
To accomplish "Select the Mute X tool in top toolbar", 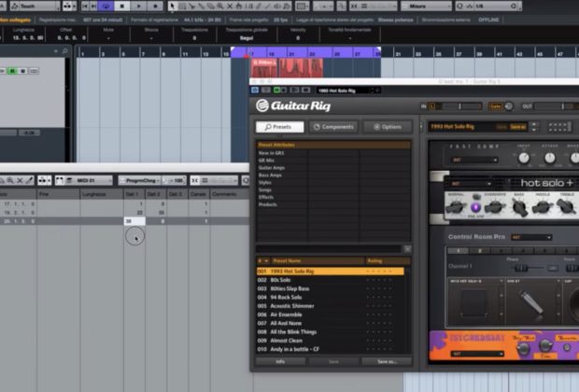I will [x=230, y=6].
